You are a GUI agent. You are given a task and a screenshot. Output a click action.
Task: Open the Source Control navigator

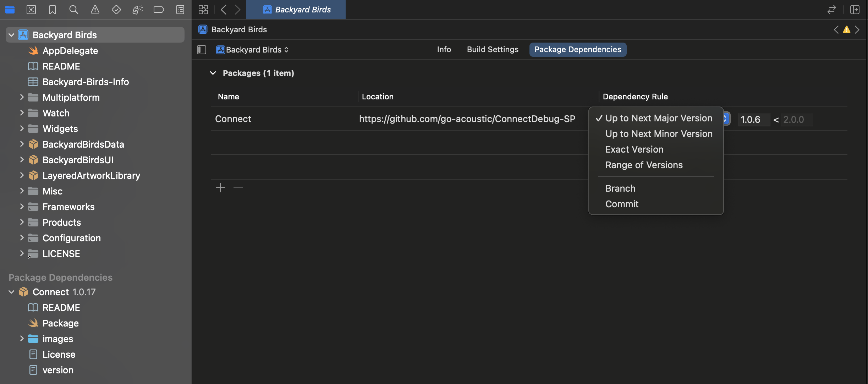click(31, 10)
